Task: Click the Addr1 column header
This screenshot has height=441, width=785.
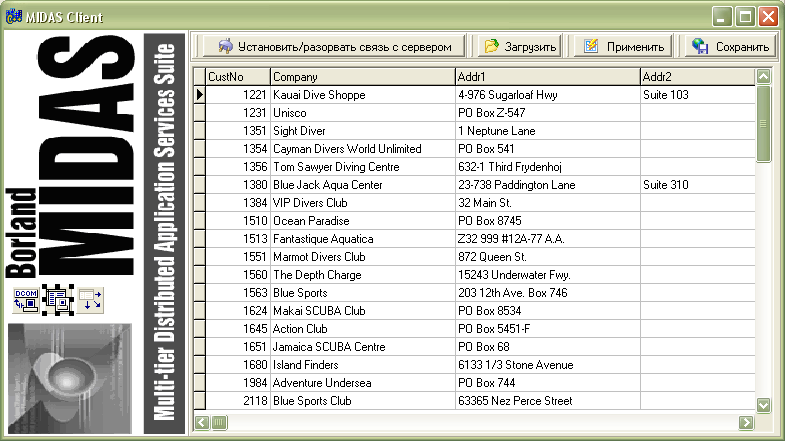Action: click(548, 77)
